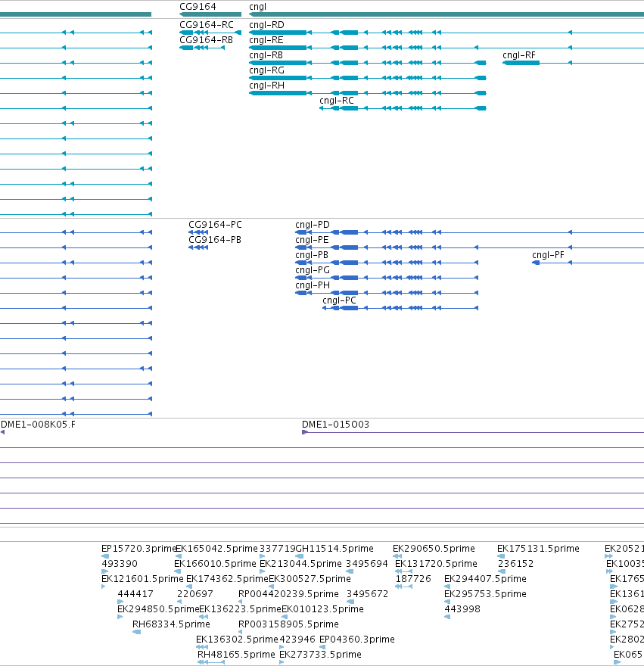Select EST RH68334.5prime
Screen dimensions: 644x666
pos(171,624)
